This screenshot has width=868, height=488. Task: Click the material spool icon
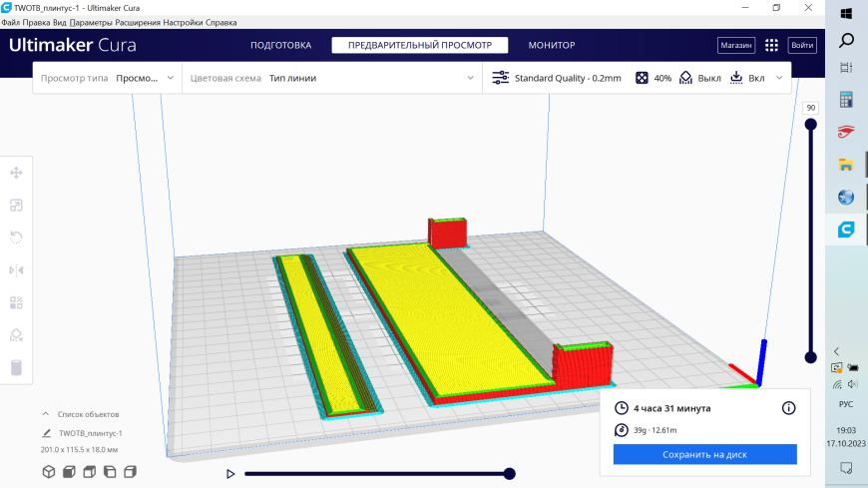click(622, 430)
